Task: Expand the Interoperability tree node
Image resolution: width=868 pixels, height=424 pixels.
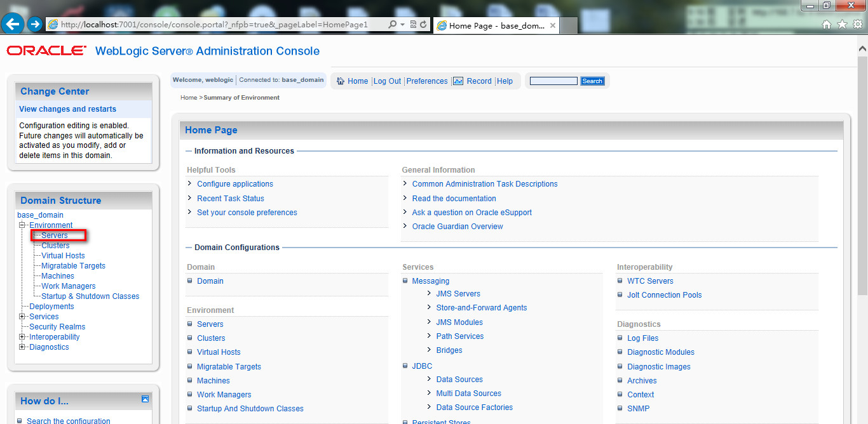Action: tap(22, 337)
